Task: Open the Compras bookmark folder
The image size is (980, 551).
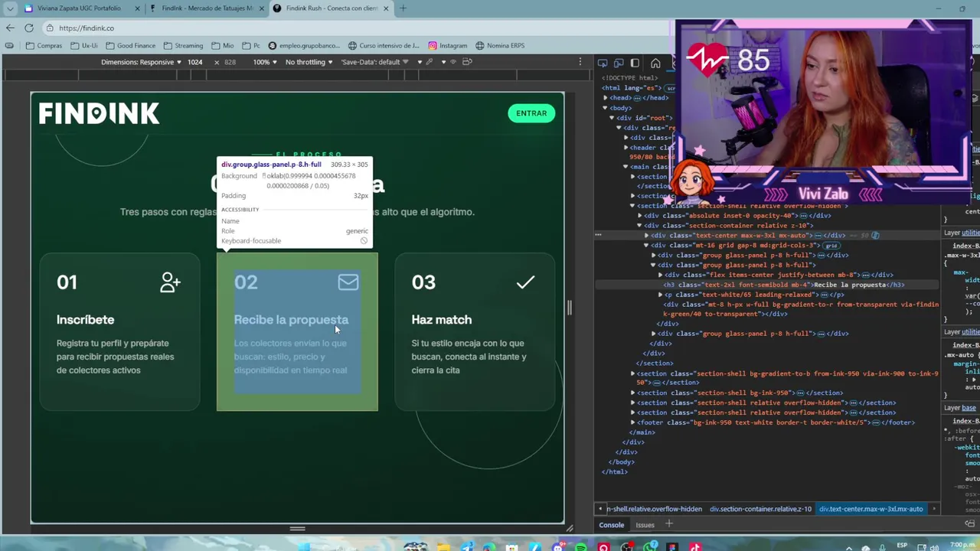Action: pos(44,45)
